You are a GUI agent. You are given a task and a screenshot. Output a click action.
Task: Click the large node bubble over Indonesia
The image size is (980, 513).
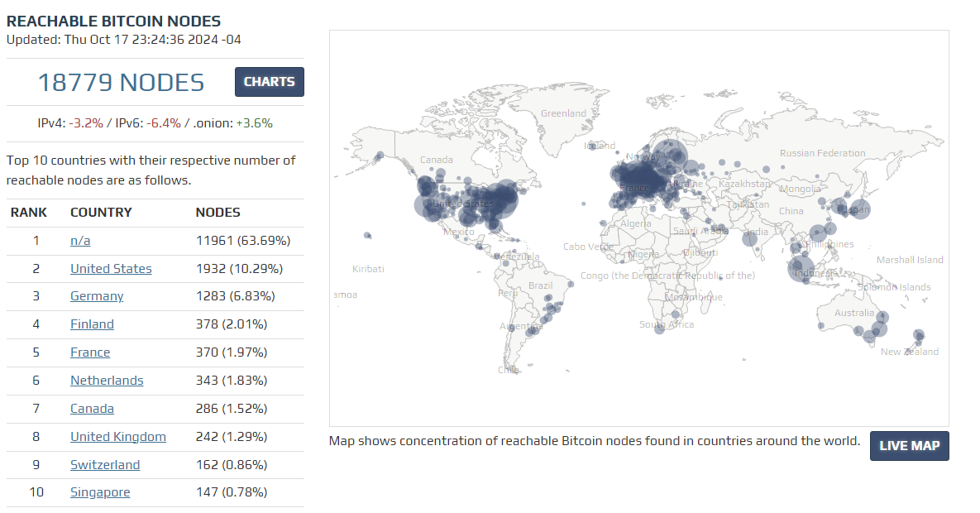tap(801, 268)
